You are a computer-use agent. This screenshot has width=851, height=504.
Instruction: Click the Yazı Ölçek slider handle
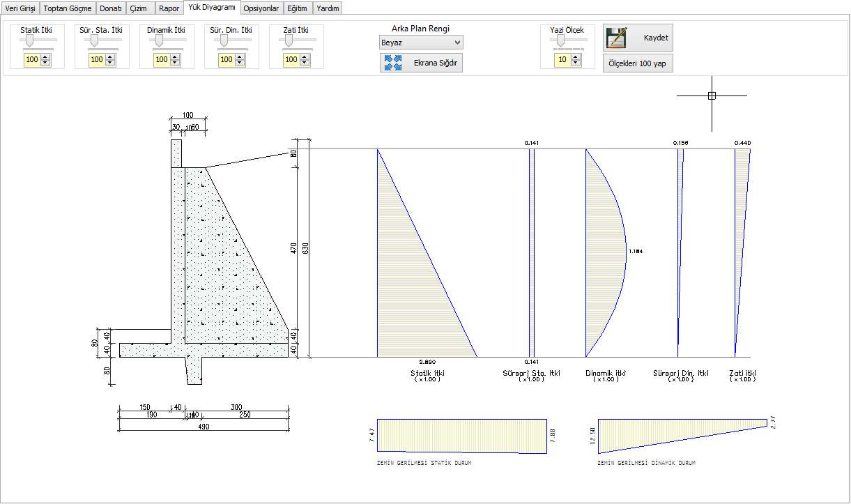click(558, 41)
